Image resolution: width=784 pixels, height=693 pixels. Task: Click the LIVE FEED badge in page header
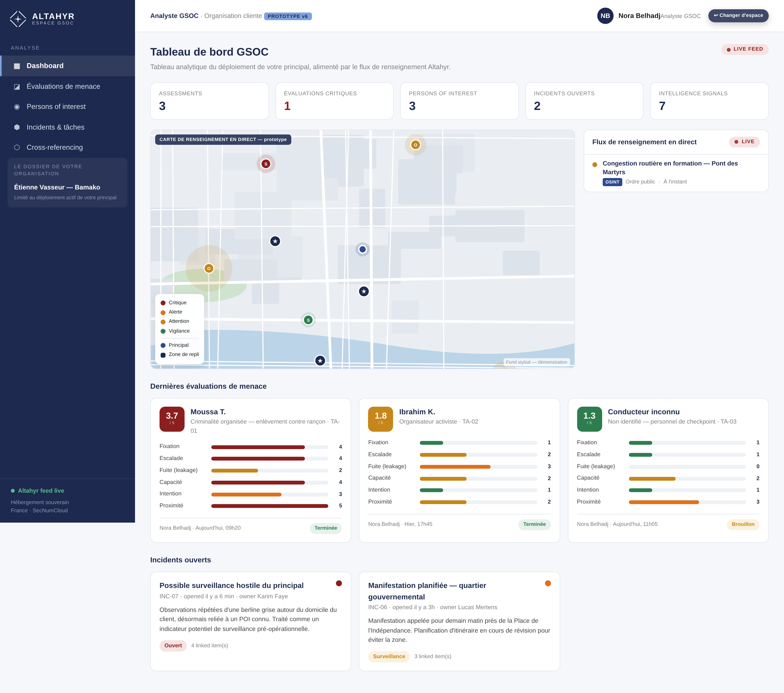pos(745,50)
